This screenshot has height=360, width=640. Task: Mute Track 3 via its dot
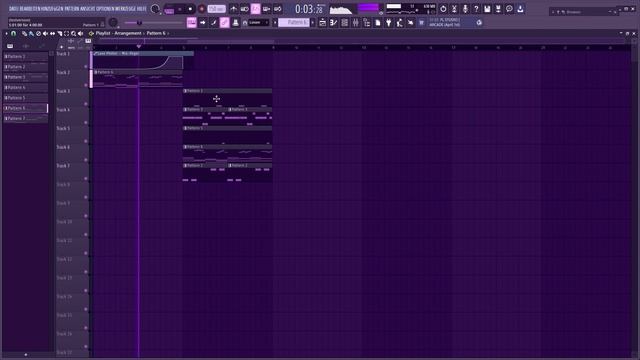click(x=86, y=104)
